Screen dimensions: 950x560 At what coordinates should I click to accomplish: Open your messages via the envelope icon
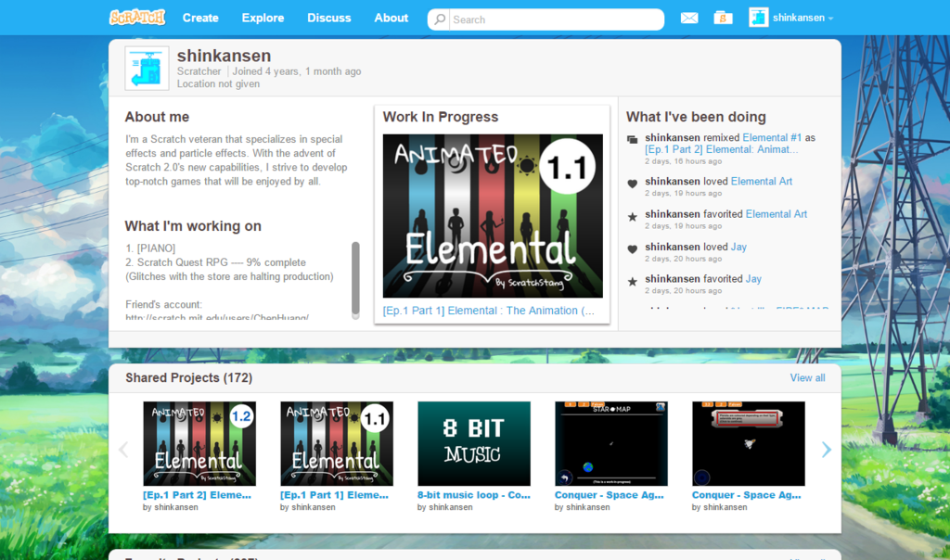(688, 17)
